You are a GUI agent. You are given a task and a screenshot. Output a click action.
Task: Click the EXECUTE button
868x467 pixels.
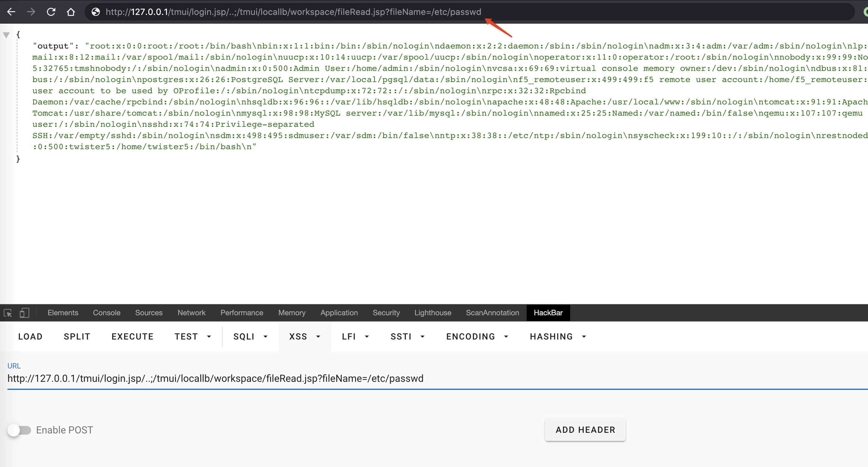132,336
